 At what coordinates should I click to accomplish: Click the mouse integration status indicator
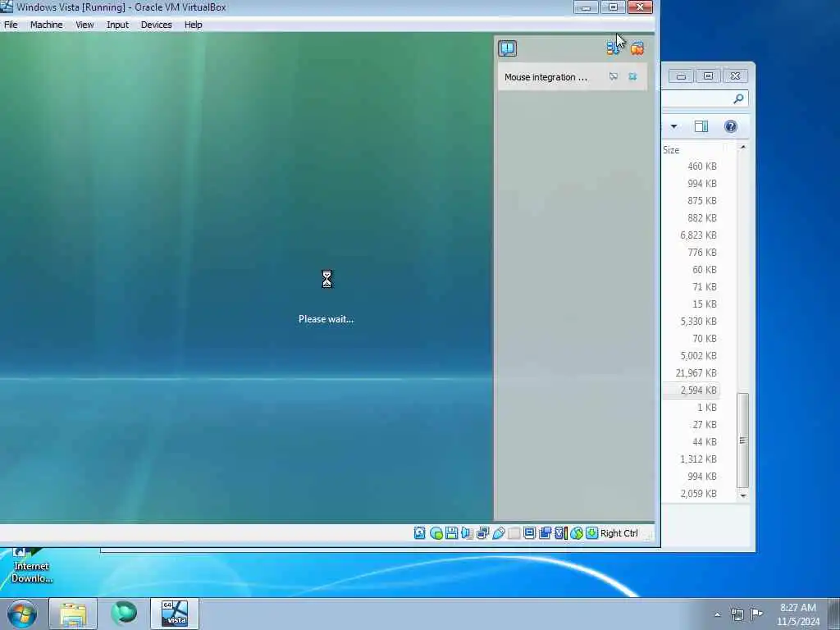pos(577,533)
